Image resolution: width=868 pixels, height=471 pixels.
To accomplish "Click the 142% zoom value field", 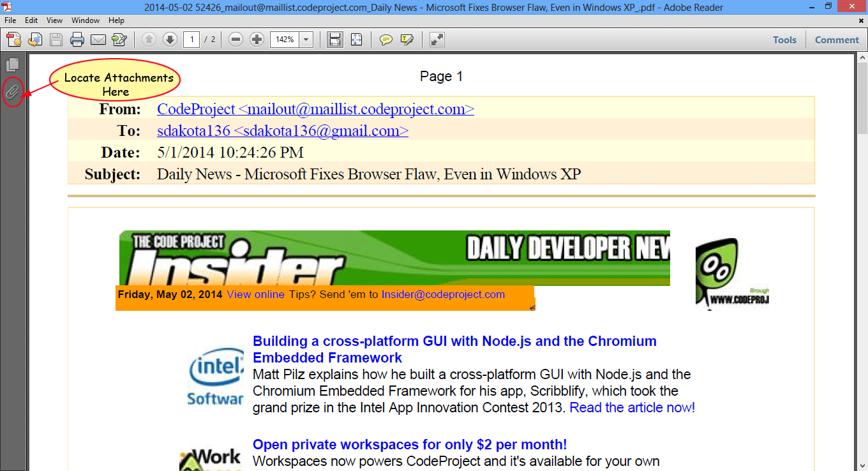I will 285,40.
